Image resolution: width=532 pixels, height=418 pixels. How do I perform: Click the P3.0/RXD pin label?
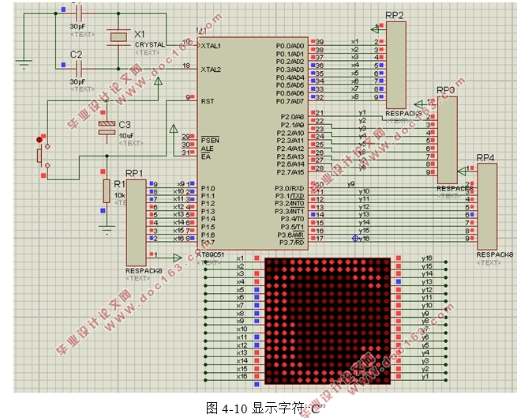(290, 189)
